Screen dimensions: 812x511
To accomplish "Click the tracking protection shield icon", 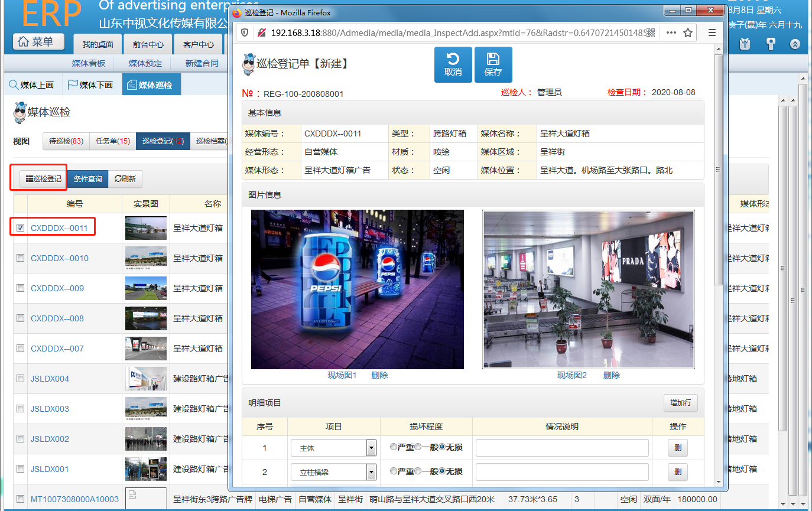I will coord(245,32).
